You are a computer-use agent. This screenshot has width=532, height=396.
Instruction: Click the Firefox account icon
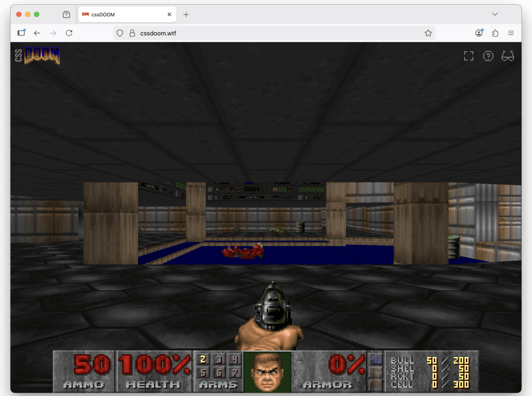pyautogui.click(x=479, y=33)
